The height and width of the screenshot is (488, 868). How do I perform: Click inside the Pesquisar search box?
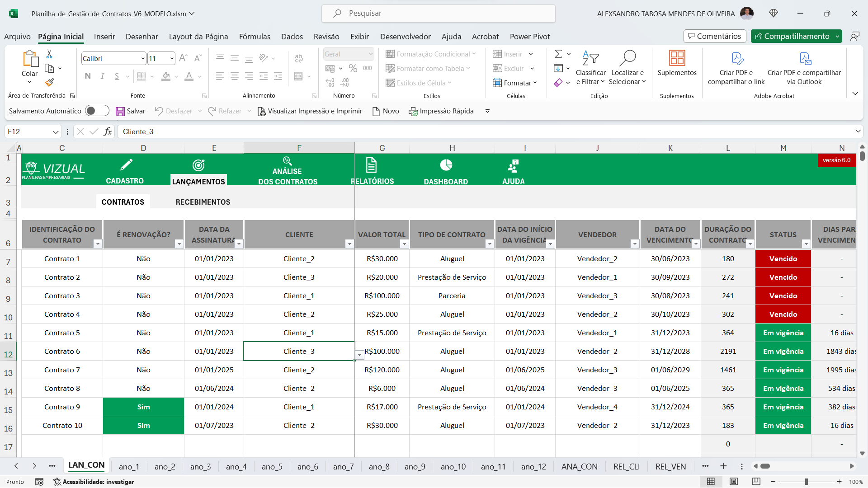tap(439, 13)
